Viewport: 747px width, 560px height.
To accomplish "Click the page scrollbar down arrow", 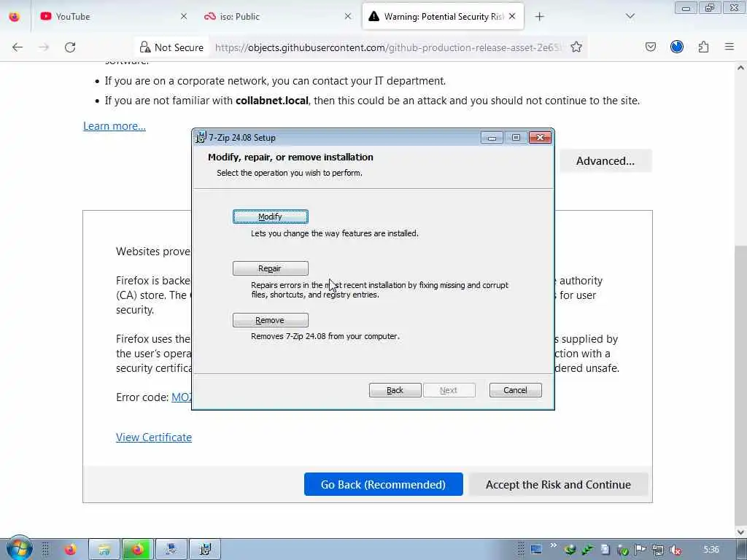I will (x=740, y=532).
